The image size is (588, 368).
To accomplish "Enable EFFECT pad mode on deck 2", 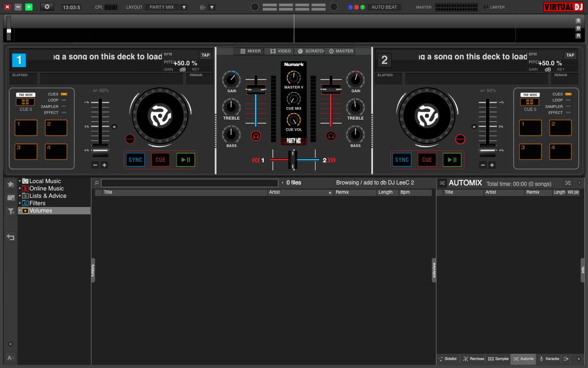I will (x=568, y=112).
